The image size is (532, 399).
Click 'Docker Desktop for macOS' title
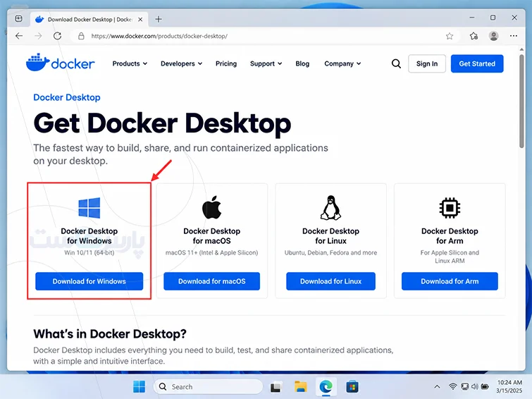(x=211, y=235)
